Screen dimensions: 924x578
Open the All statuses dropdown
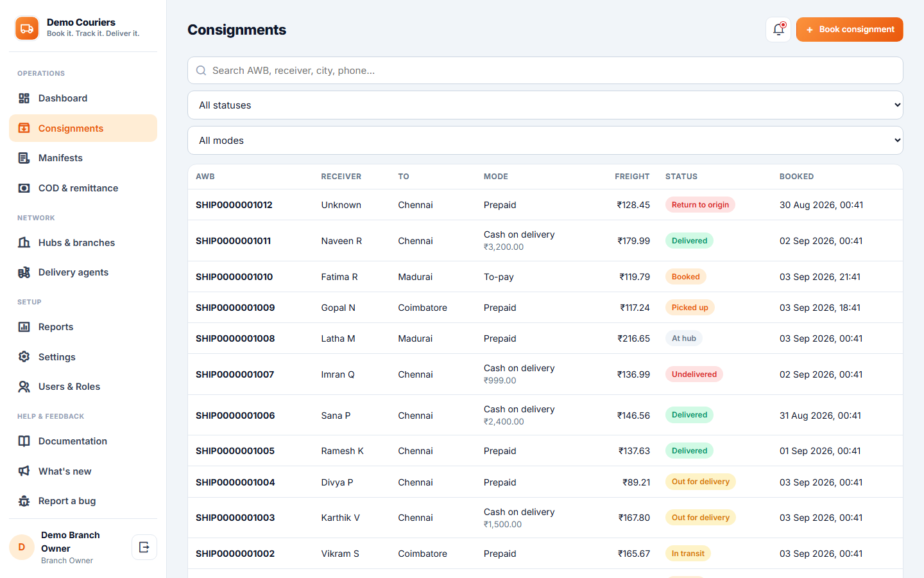tap(545, 105)
